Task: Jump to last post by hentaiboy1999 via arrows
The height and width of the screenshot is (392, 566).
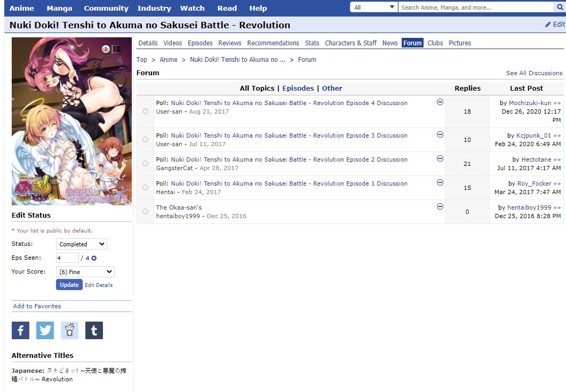Action: pyautogui.click(x=557, y=207)
